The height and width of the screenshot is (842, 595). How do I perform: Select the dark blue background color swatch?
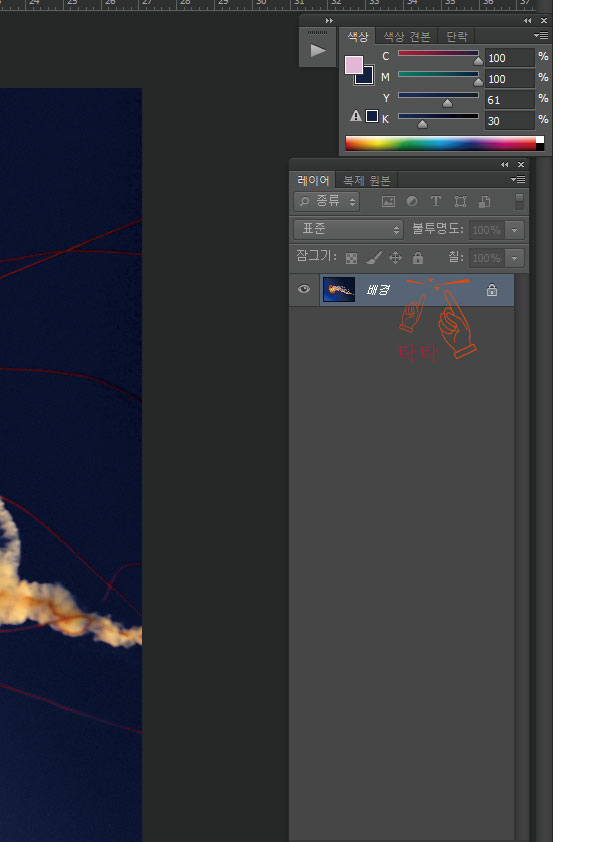click(x=367, y=78)
